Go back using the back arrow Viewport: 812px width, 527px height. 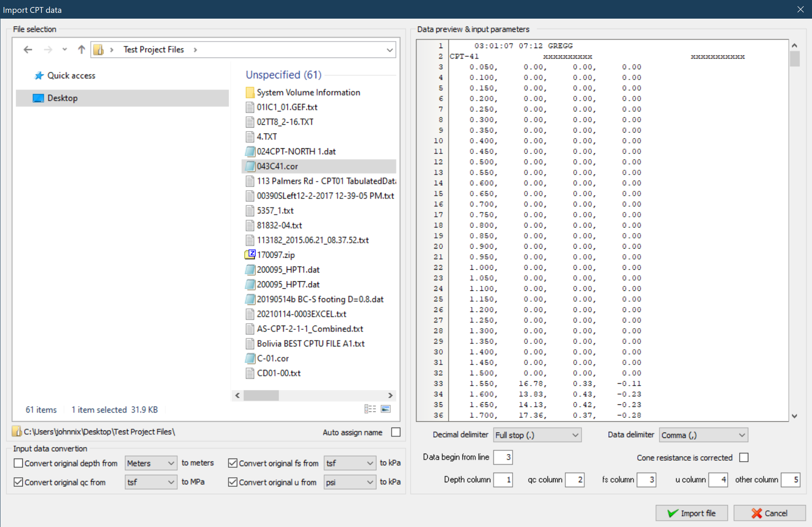tap(28, 50)
